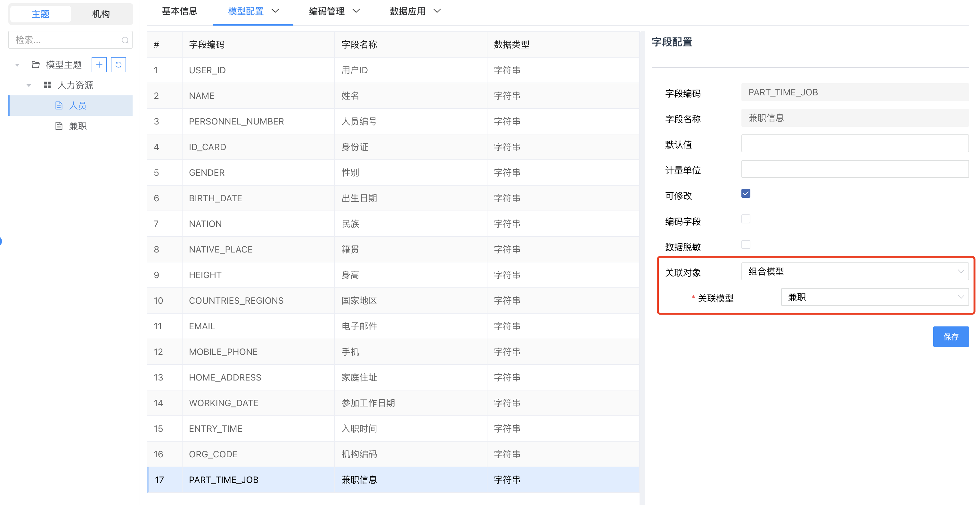Select the ID_CARD row

393,147
